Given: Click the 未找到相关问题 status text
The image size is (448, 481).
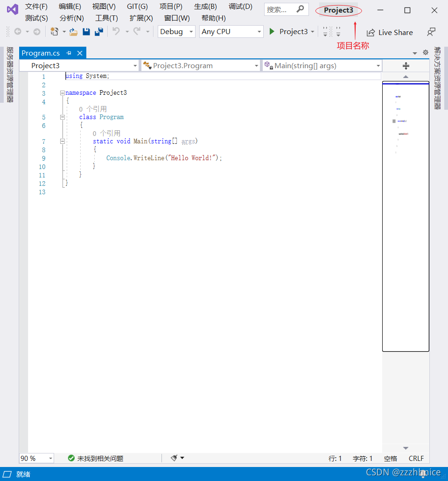Looking at the screenshot, I should tap(100, 458).
